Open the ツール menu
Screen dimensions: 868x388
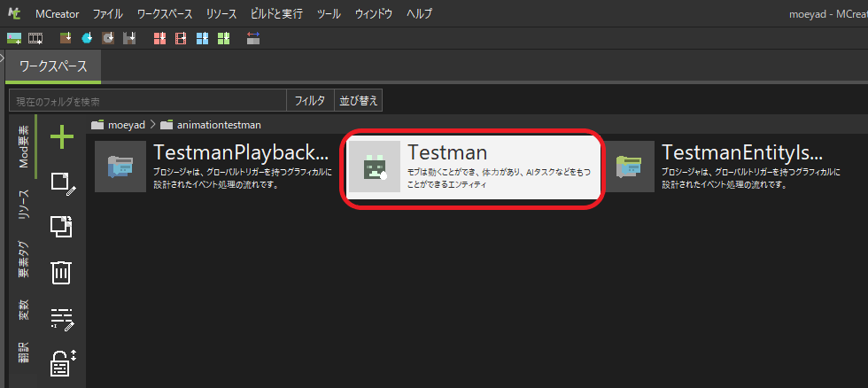click(329, 14)
